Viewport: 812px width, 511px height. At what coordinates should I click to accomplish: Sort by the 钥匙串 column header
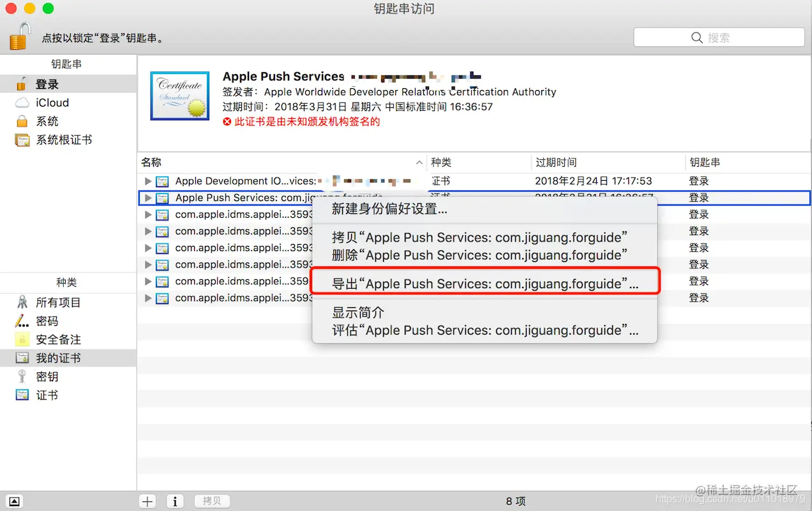(748, 162)
